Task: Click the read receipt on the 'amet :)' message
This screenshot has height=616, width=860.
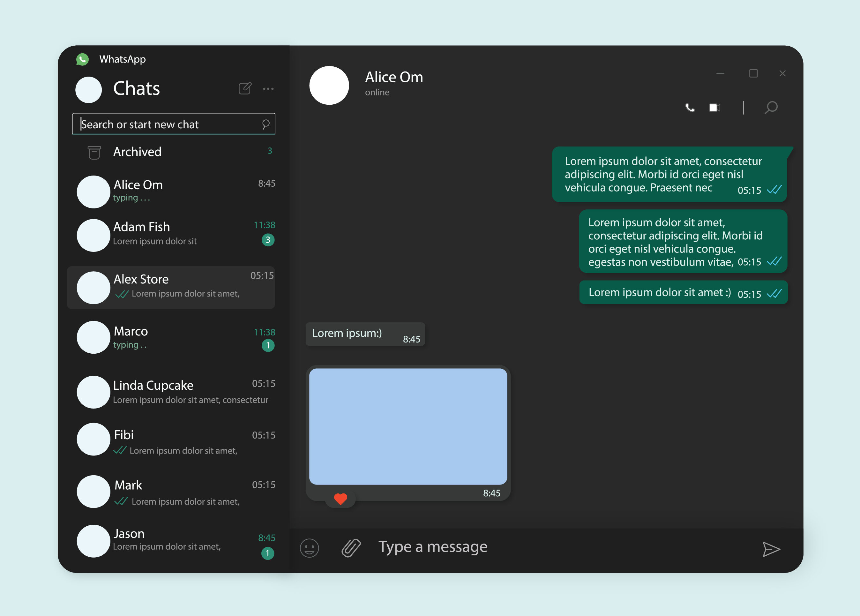Action: 774,294
